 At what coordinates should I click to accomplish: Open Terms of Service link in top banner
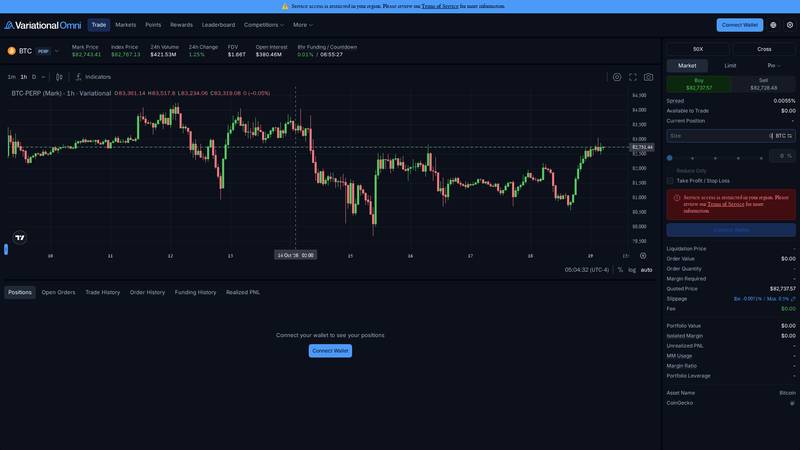(440, 7)
